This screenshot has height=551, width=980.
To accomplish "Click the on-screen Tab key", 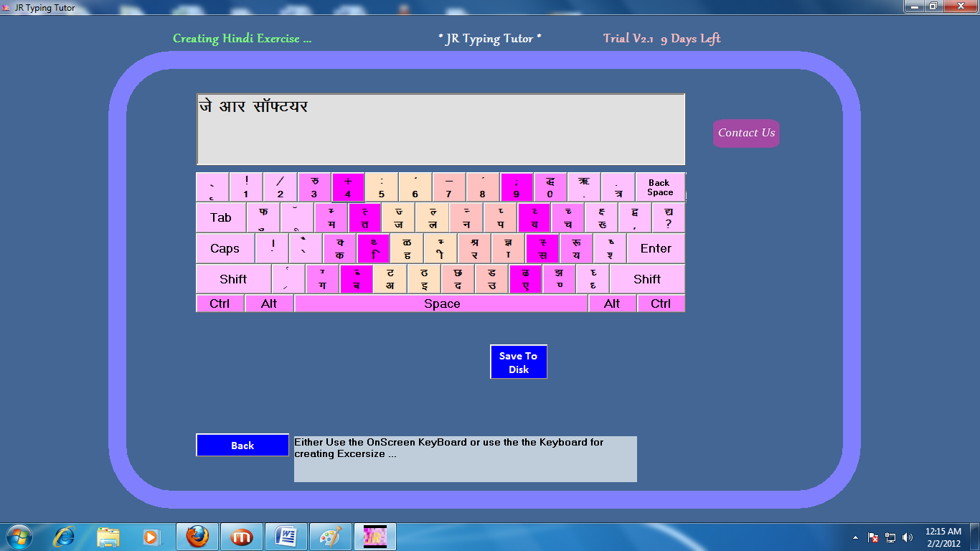I will [221, 217].
